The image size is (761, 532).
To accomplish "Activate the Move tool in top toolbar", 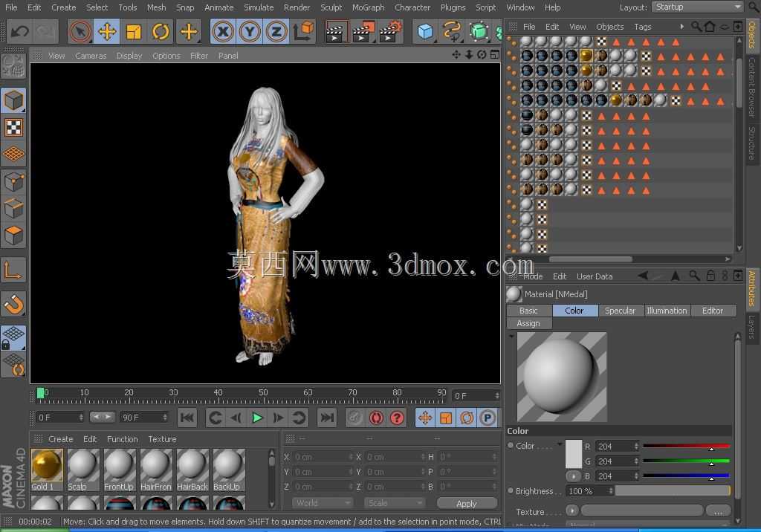I will (x=107, y=32).
